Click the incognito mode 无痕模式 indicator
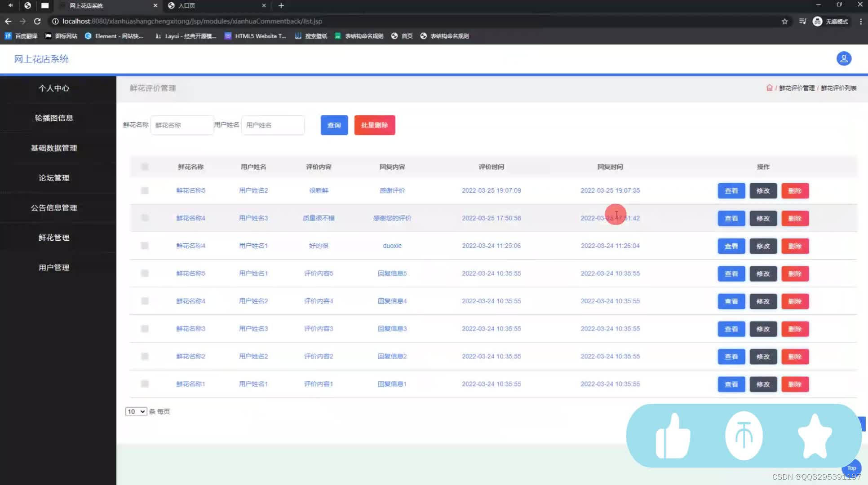Image resolution: width=868 pixels, height=485 pixels. 830,21
